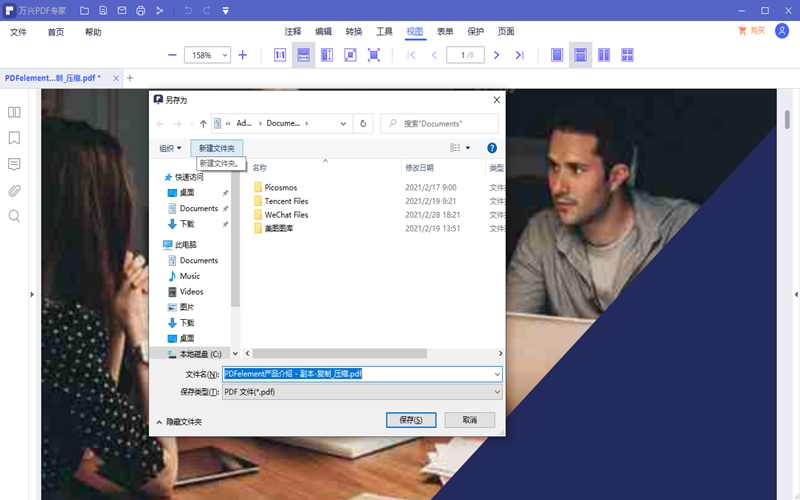This screenshot has width=800, height=500.
Task: Open the 文件 menu
Action: pos(19,32)
